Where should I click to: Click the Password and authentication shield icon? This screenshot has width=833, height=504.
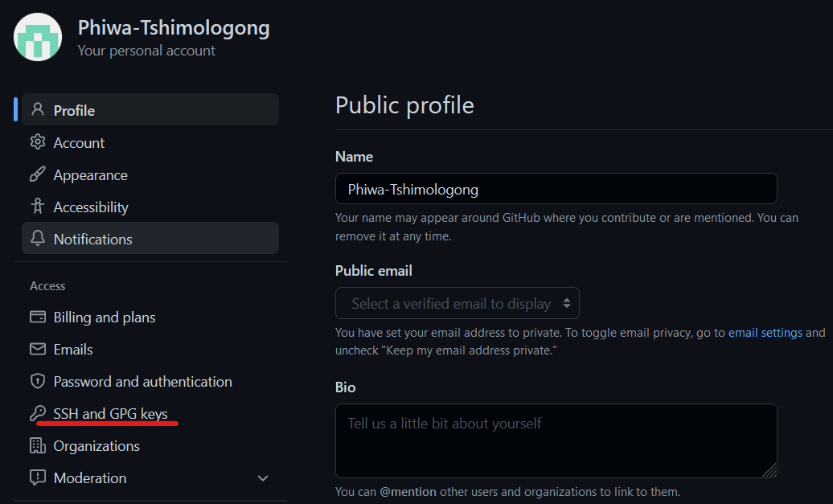click(x=37, y=381)
